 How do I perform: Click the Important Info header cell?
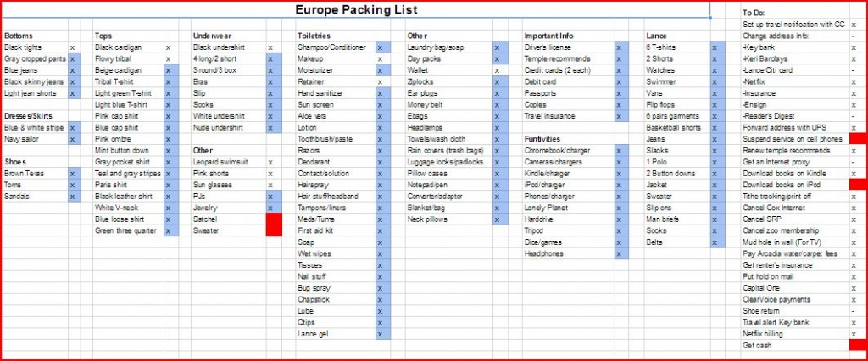pyautogui.click(x=550, y=36)
